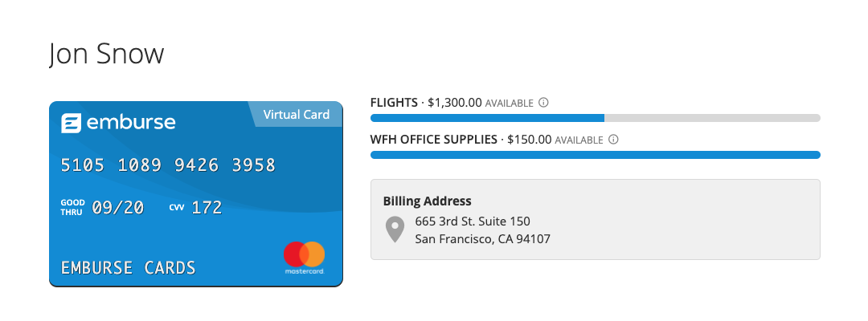
Task: Click the 665 3rd St. Suite 150 address line
Action: click(x=473, y=221)
